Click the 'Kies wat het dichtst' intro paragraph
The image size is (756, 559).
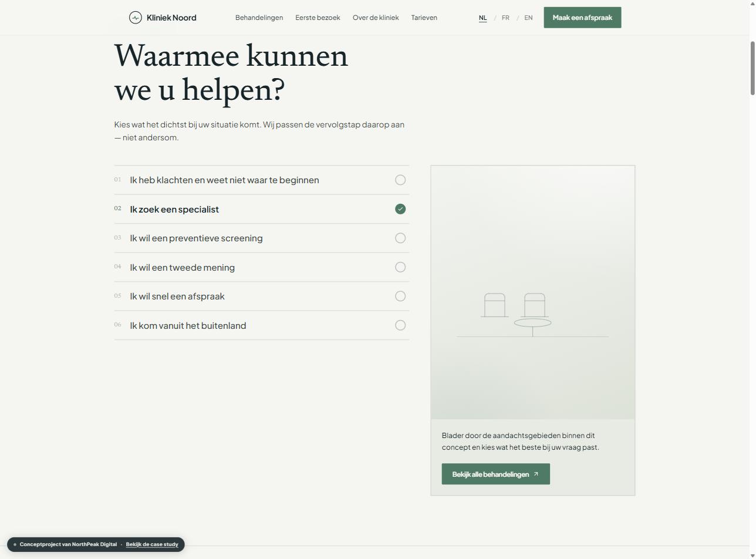[x=259, y=131]
